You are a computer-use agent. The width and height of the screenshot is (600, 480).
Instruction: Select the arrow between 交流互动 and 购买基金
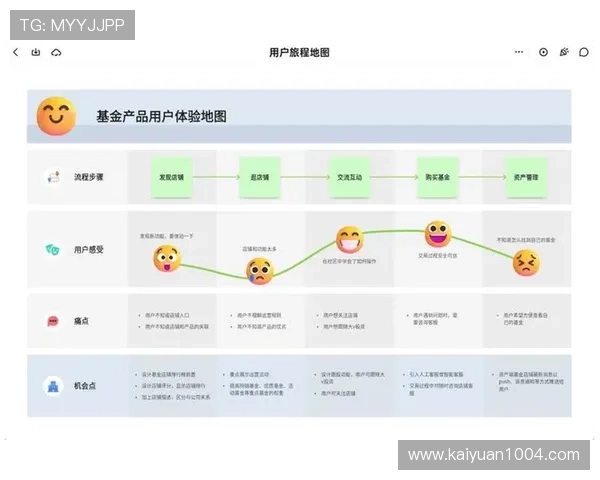click(394, 177)
